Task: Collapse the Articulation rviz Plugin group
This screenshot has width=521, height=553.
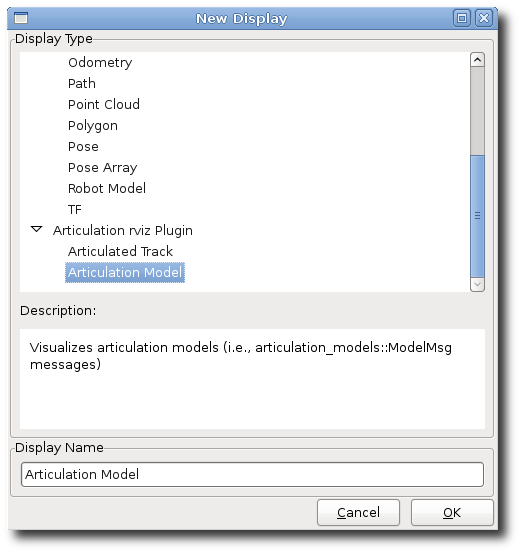Action: tap(37, 230)
